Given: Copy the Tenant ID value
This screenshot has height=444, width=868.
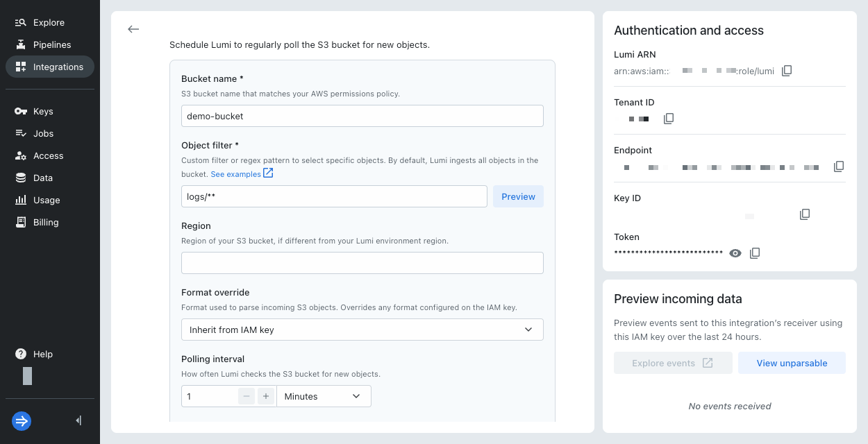Looking at the screenshot, I should click(x=669, y=119).
